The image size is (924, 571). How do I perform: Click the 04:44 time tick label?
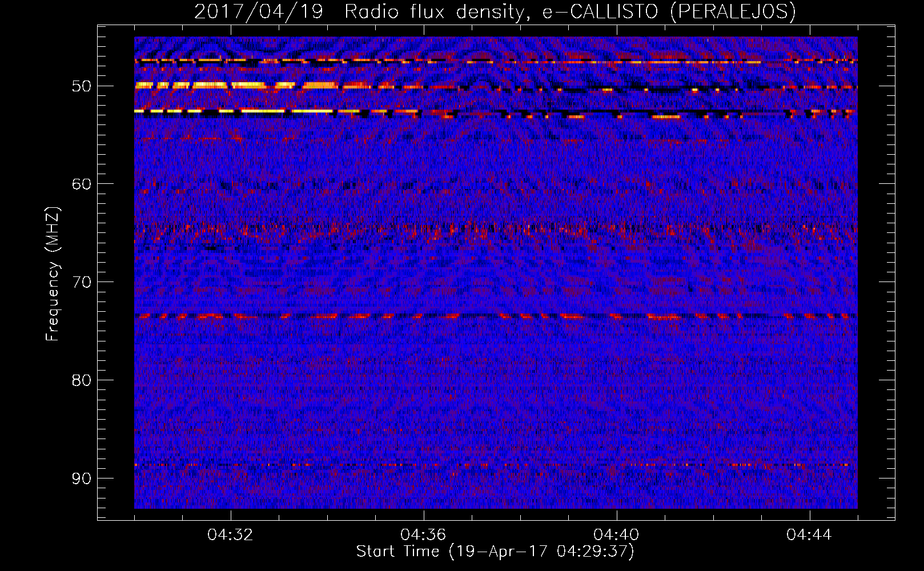pos(809,535)
